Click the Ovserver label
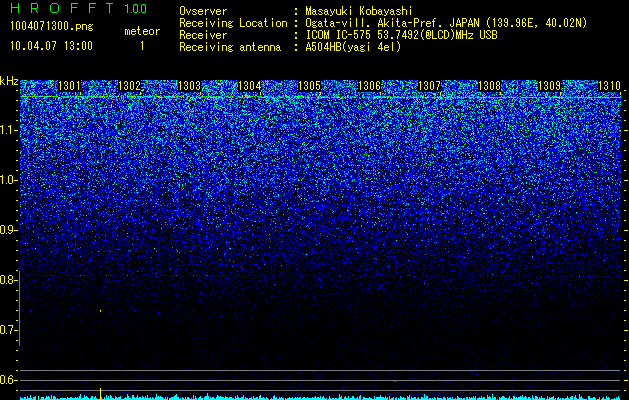The width and height of the screenshot is (629, 400). (203, 11)
